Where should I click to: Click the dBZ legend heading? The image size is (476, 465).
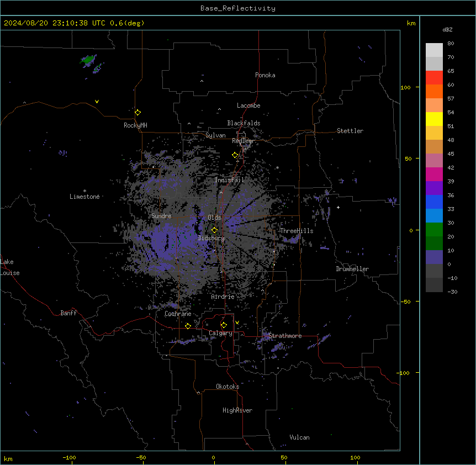point(447,29)
